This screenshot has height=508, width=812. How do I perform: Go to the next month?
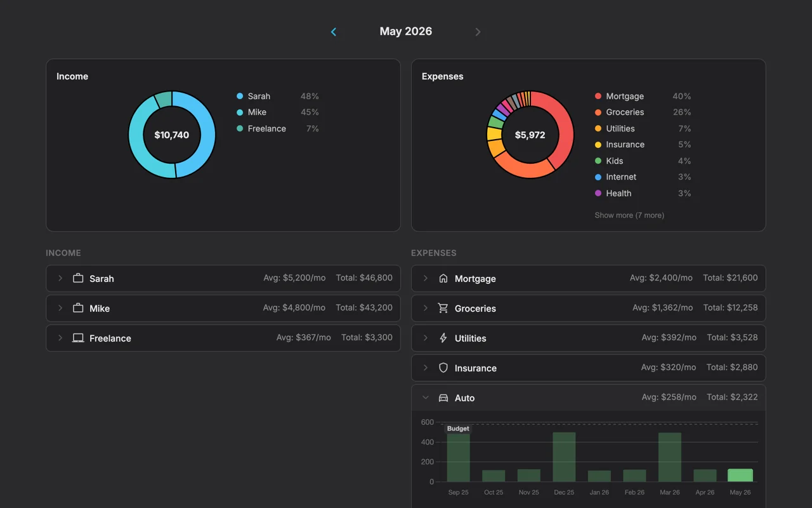478,32
